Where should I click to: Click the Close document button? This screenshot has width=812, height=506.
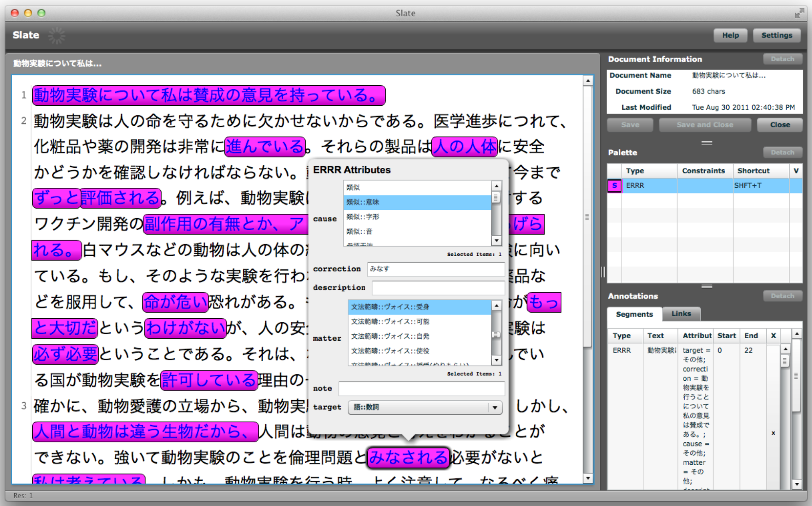click(779, 125)
